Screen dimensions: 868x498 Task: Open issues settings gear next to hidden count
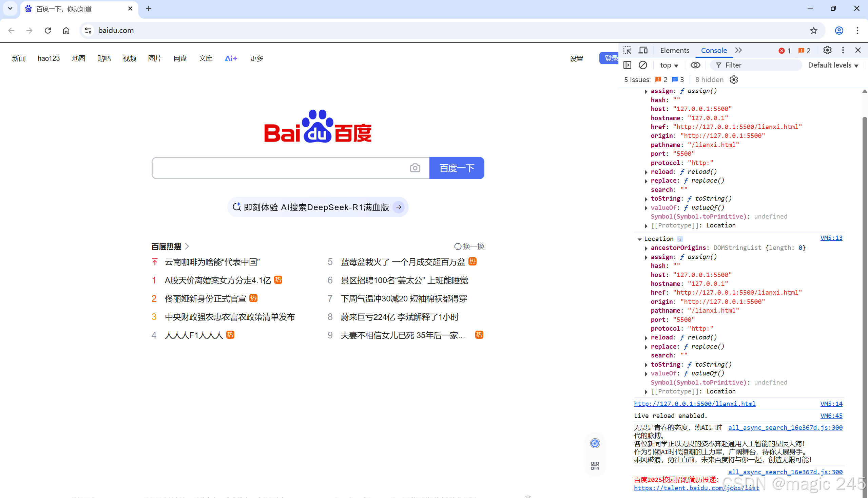[734, 80]
